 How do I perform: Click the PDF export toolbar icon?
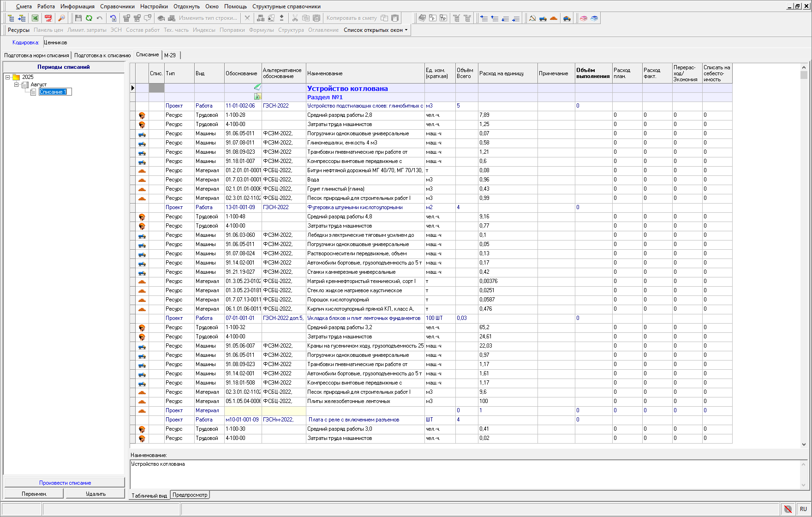tap(48, 18)
